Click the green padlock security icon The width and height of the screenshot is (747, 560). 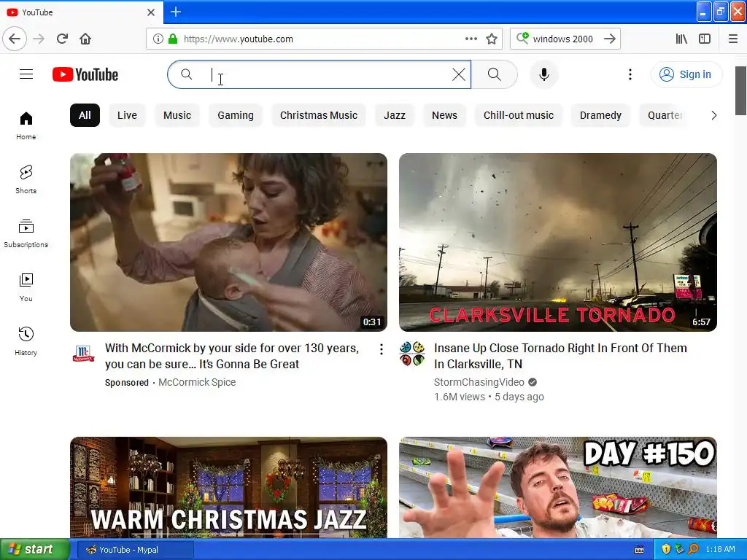[x=173, y=39]
